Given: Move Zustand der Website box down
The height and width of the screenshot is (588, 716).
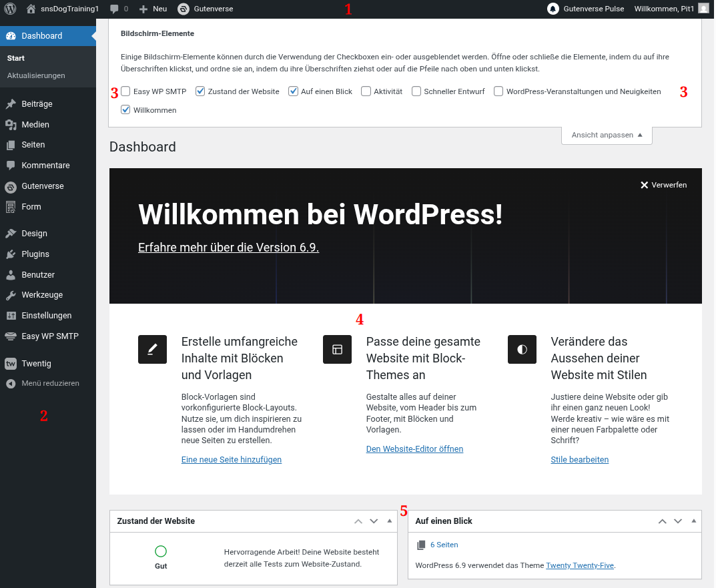Looking at the screenshot, I should [374, 521].
